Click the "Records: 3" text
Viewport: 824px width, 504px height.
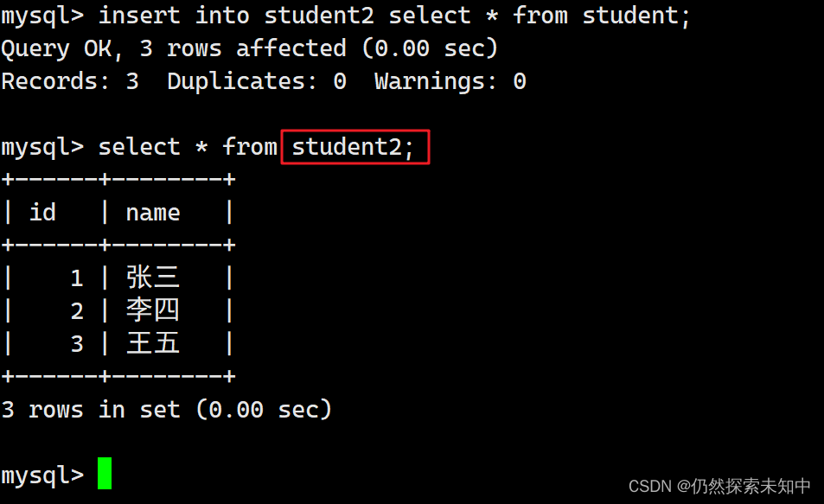coord(70,81)
